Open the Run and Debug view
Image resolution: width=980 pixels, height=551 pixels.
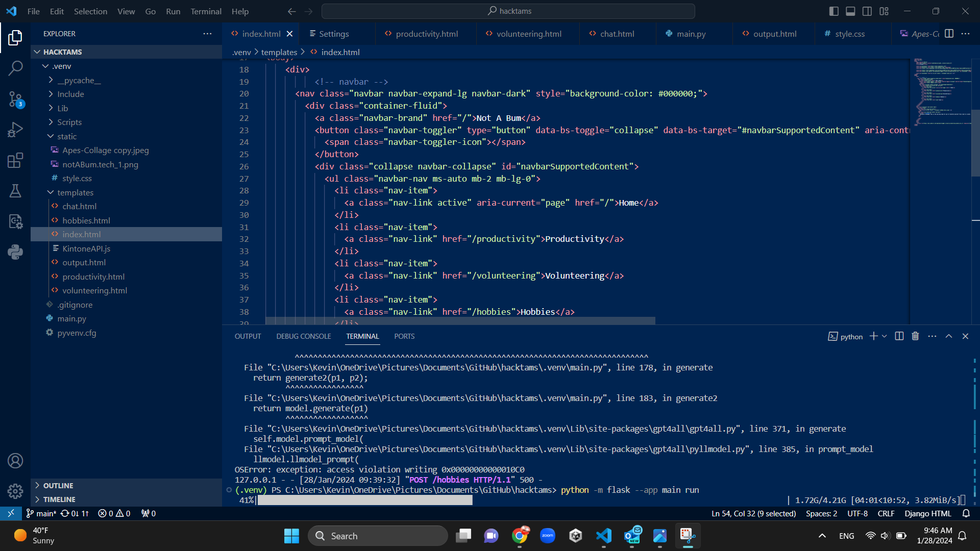15,130
